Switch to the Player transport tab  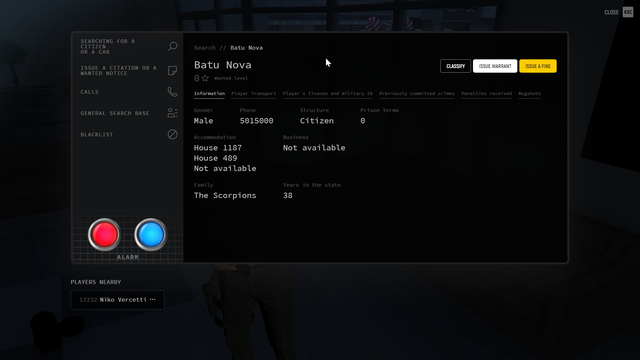(254, 94)
